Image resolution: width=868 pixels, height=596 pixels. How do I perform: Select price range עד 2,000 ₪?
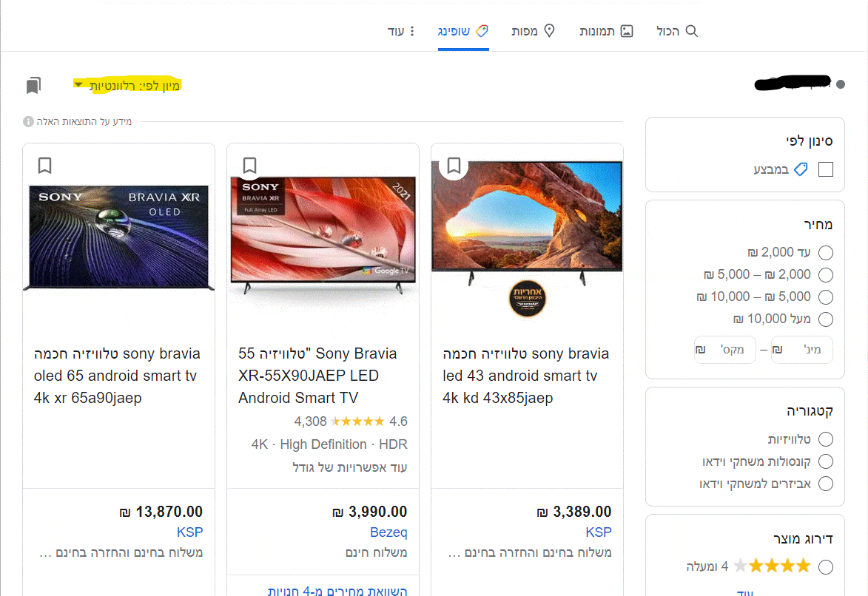[825, 253]
